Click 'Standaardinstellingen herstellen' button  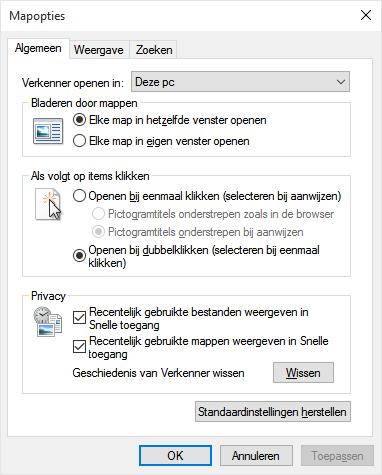[273, 412]
